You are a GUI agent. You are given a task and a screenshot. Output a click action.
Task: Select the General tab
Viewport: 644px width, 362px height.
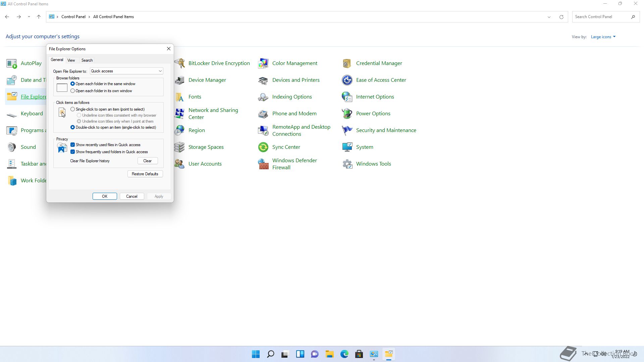click(57, 60)
